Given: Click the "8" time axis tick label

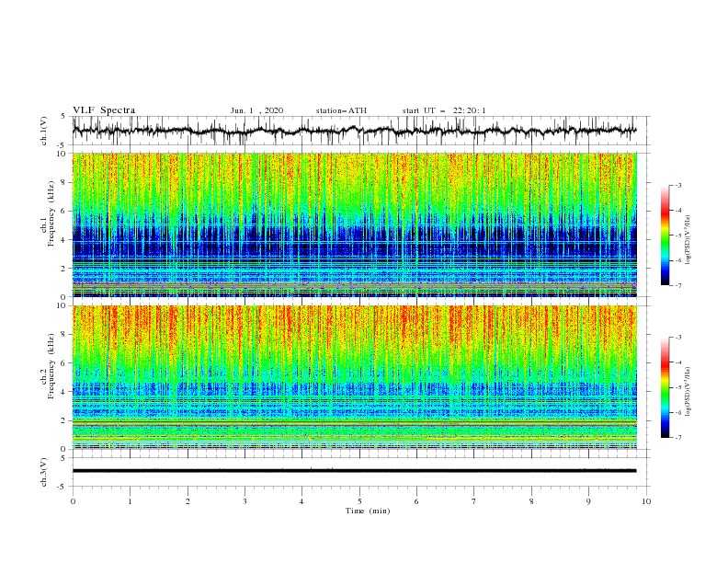Looking at the screenshot, I should pos(531,501).
